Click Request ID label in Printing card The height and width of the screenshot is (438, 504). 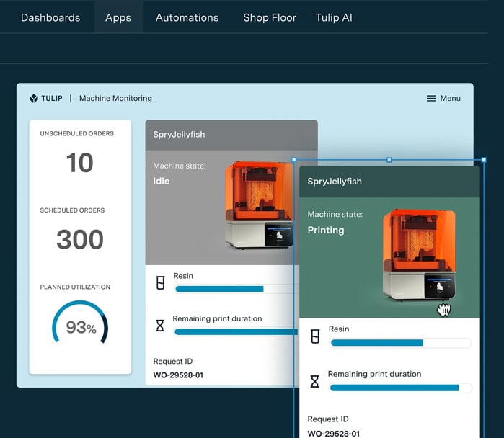tap(328, 419)
